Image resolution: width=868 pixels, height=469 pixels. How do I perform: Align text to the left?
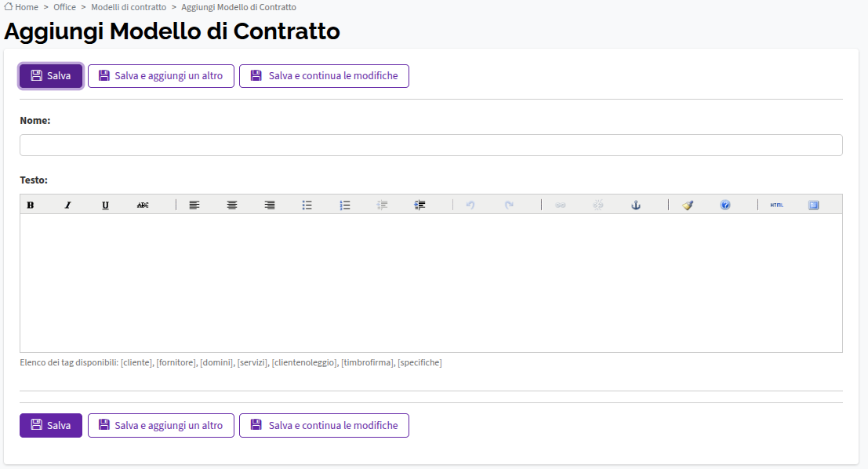tap(194, 205)
